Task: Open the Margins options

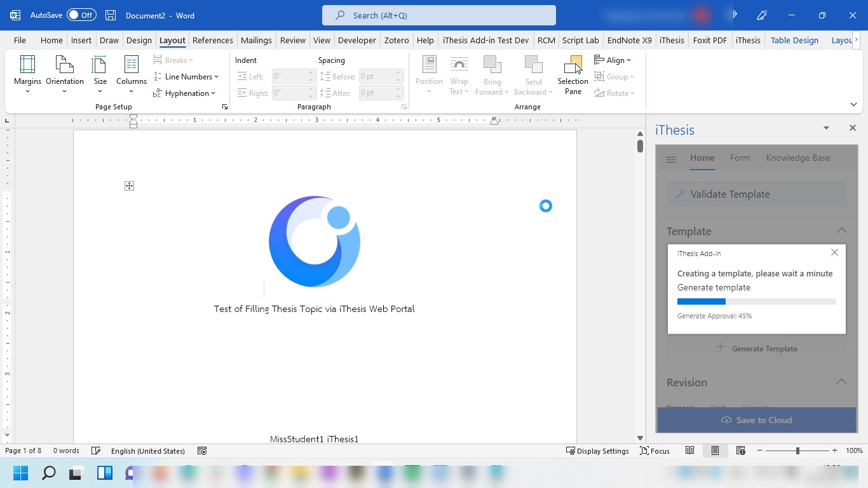Action: (x=27, y=74)
